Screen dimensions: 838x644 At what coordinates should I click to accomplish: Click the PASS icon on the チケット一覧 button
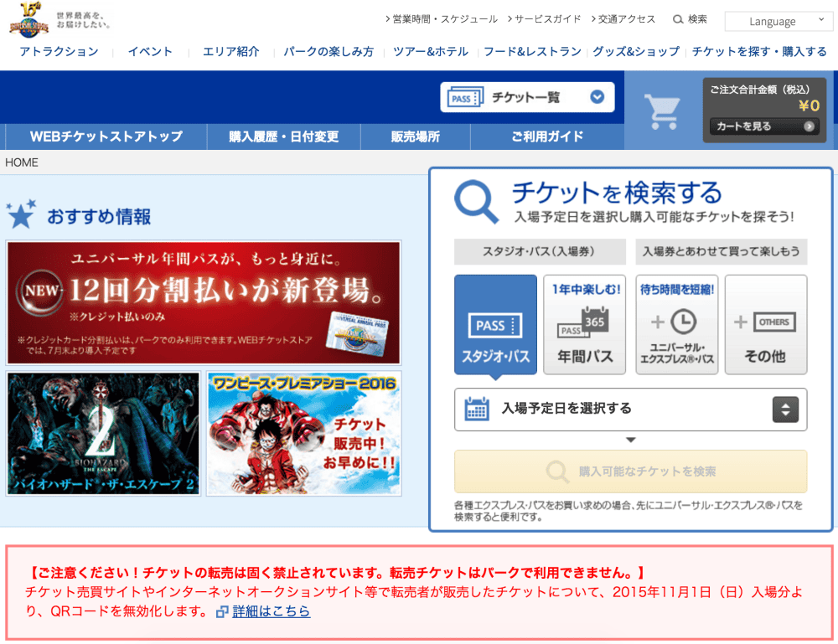[x=464, y=96]
